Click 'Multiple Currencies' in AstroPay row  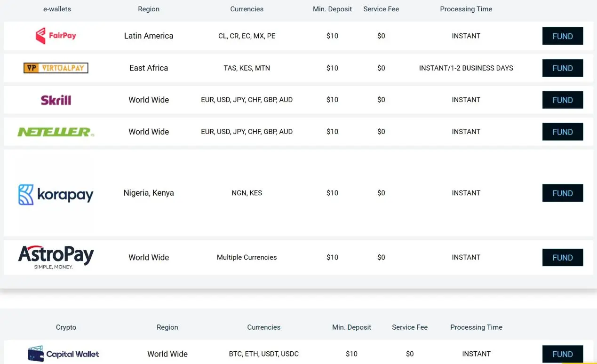[247, 257]
